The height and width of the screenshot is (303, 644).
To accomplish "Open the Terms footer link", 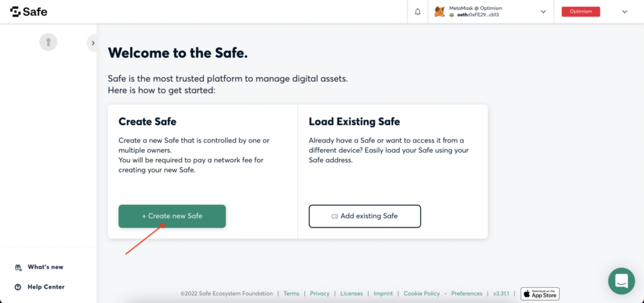I will pyautogui.click(x=291, y=294).
